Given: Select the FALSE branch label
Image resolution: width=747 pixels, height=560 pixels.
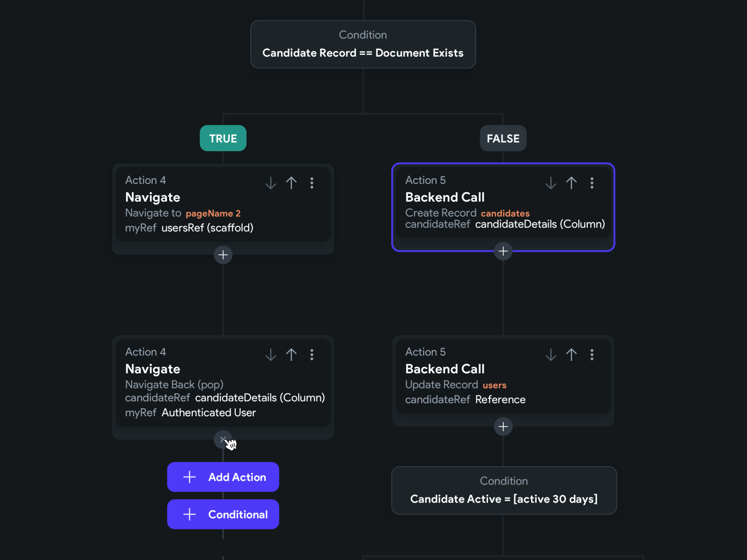Looking at the screenshot, I should (x=503, y=139).
